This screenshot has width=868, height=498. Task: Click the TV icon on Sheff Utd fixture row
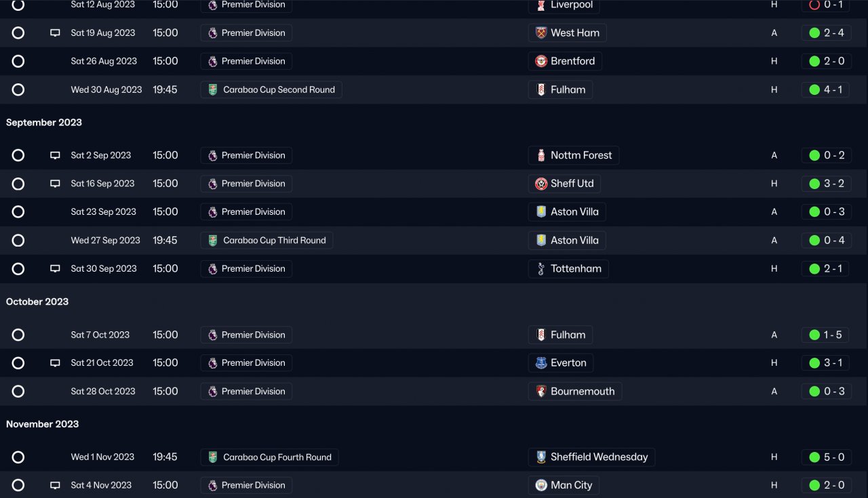[55, 184]
